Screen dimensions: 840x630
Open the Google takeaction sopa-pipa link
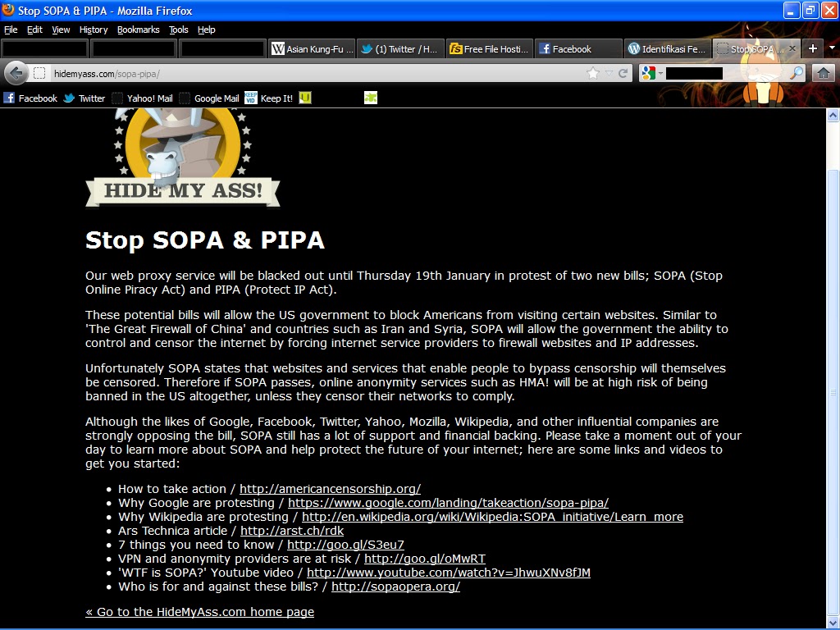click(449, 503)
